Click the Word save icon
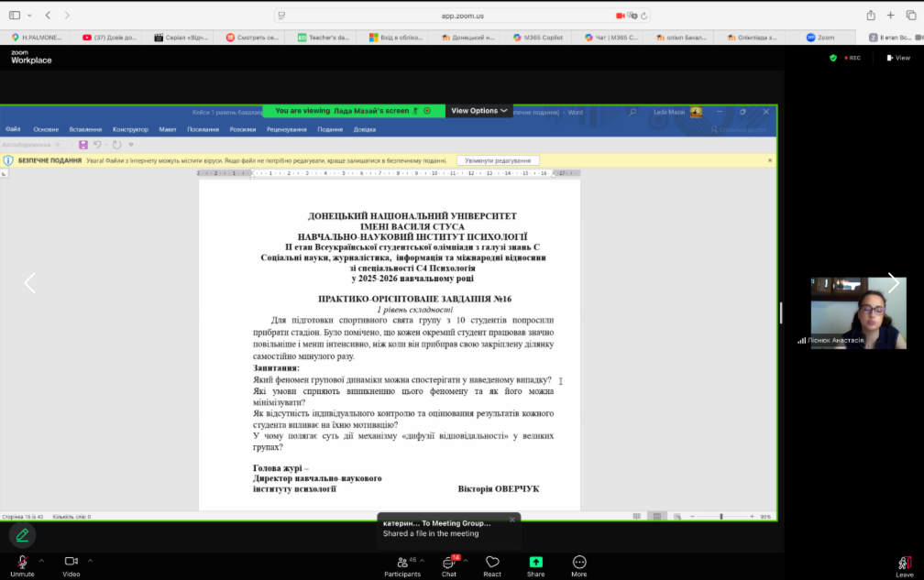This screenshot has width=924, height=580. 83,145
